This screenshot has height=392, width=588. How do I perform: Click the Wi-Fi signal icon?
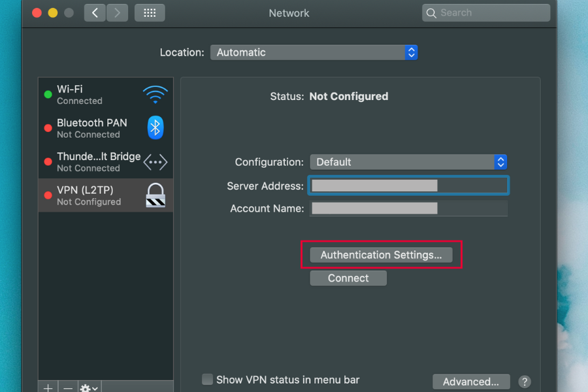(x=155, y=94)
